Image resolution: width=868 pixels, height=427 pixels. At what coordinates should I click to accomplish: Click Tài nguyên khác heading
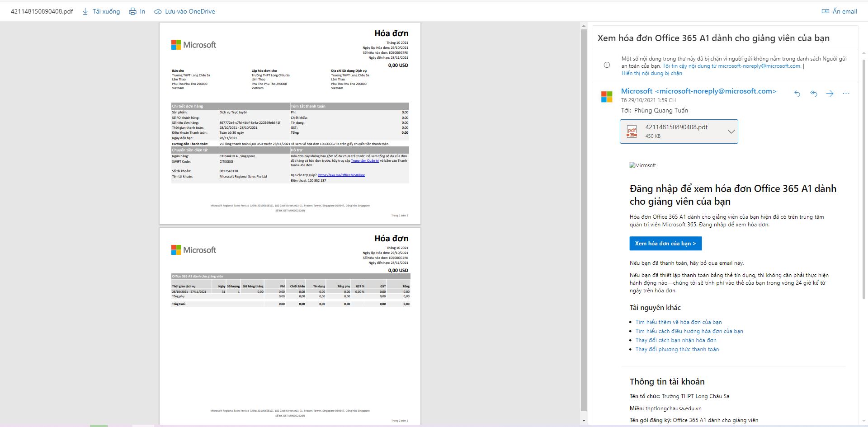pos(655,308)
